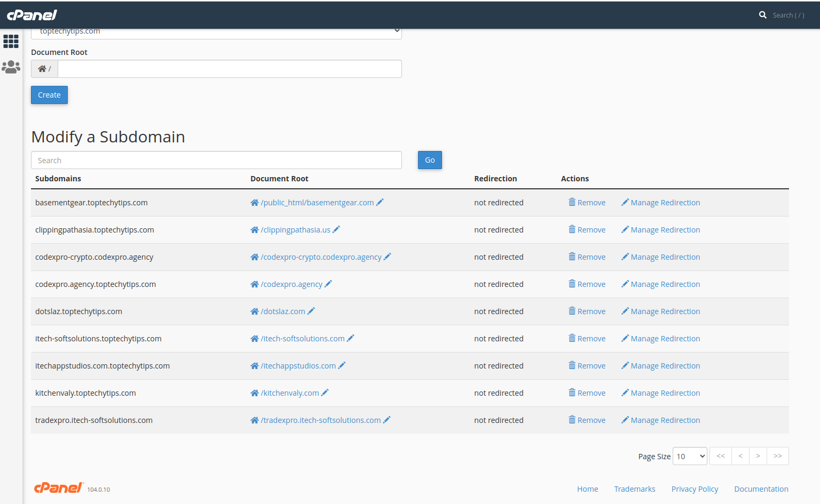
Task: Edit document root pencil for /itech-softsolutions.com
Action: pos(351,338)
